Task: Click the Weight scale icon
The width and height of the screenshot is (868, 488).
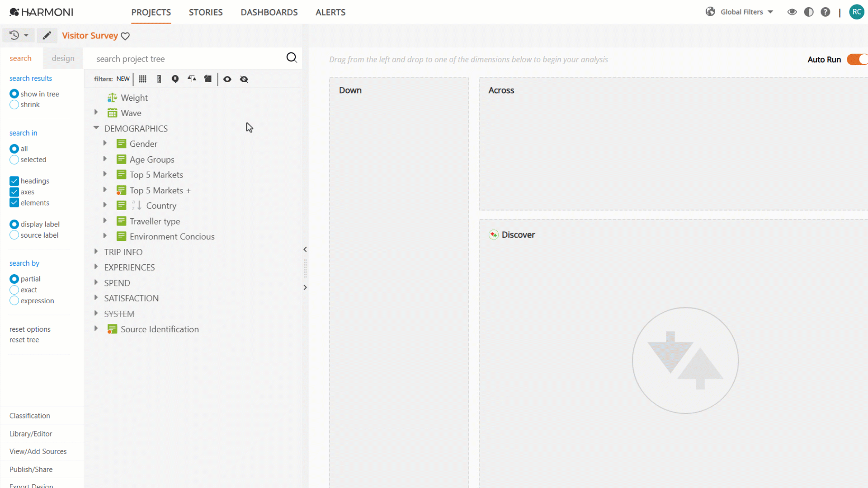Action: coord(112,98)
